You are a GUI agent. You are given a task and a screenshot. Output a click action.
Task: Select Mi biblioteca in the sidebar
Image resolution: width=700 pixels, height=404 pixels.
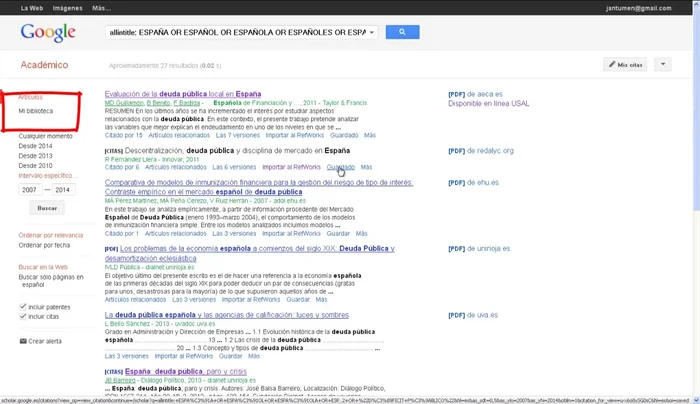[36, 111]
